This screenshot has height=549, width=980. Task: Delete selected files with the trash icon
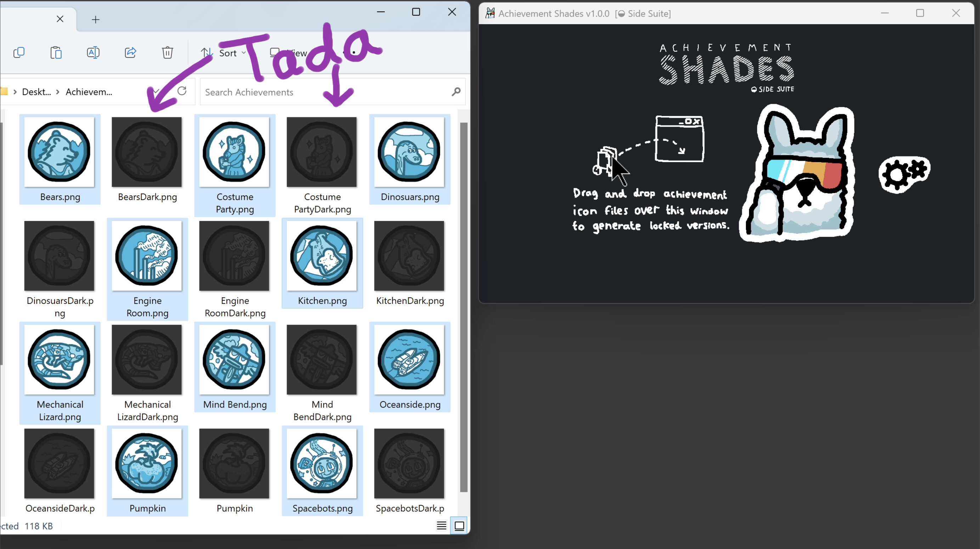pyautogui.click(x=167, y=52)
